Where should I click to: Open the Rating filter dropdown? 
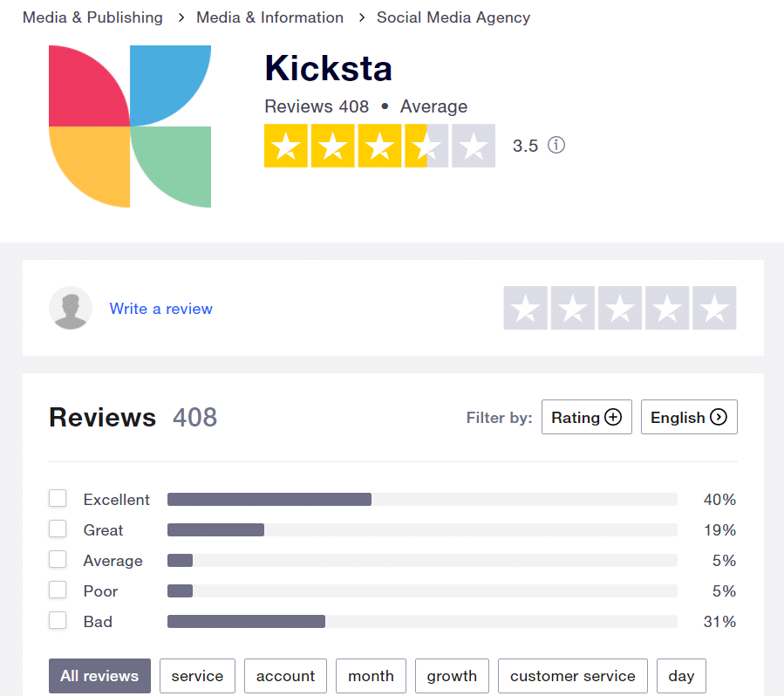click(586, 416)
